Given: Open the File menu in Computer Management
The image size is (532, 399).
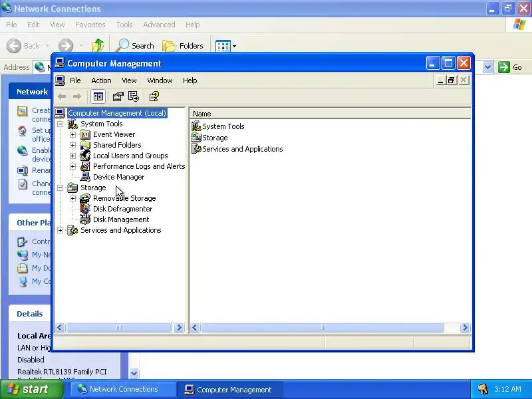Looking at the screenshot, I should click(75, 80).
